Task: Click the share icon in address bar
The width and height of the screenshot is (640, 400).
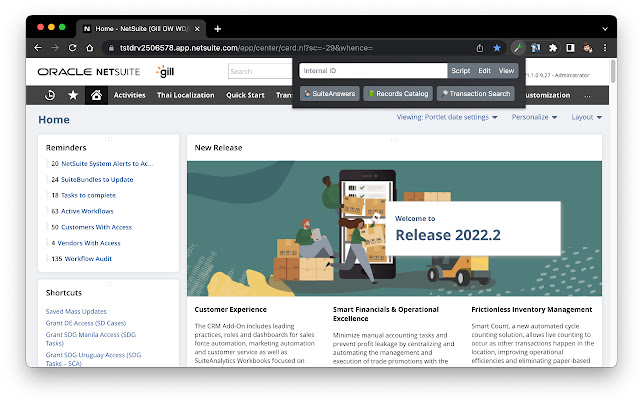Action: pos(480,48)
